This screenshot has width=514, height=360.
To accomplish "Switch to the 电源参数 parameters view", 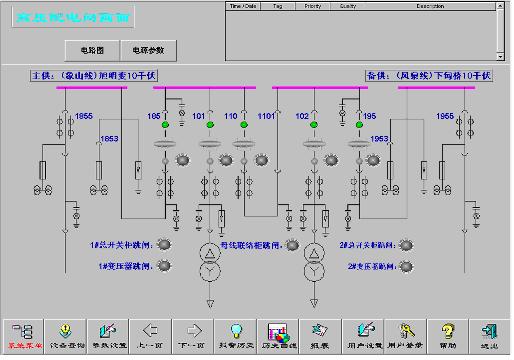I will 148,51.
